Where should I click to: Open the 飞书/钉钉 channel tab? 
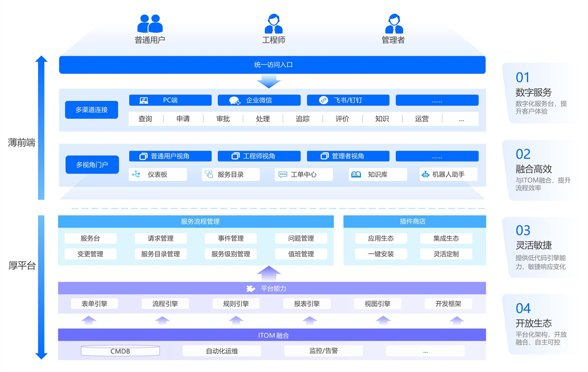pyautogui.click(x=348, y=101)
